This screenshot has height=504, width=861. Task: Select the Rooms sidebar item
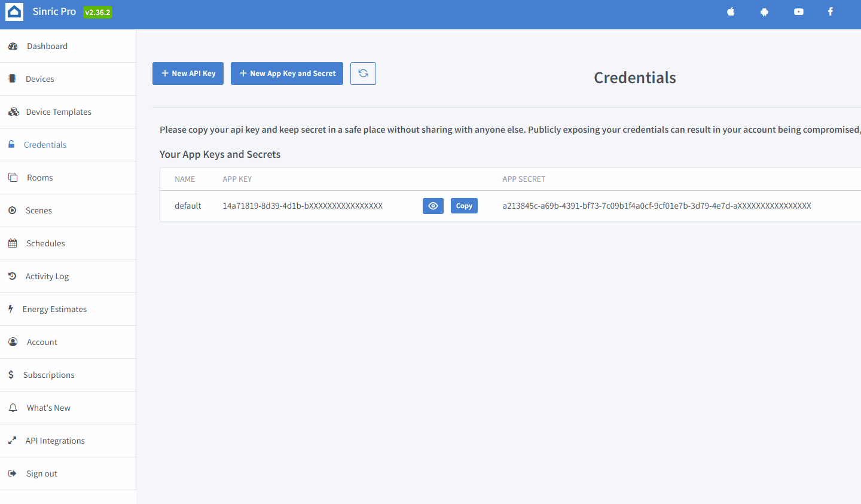pyautogui.click(x=40, y=178)
